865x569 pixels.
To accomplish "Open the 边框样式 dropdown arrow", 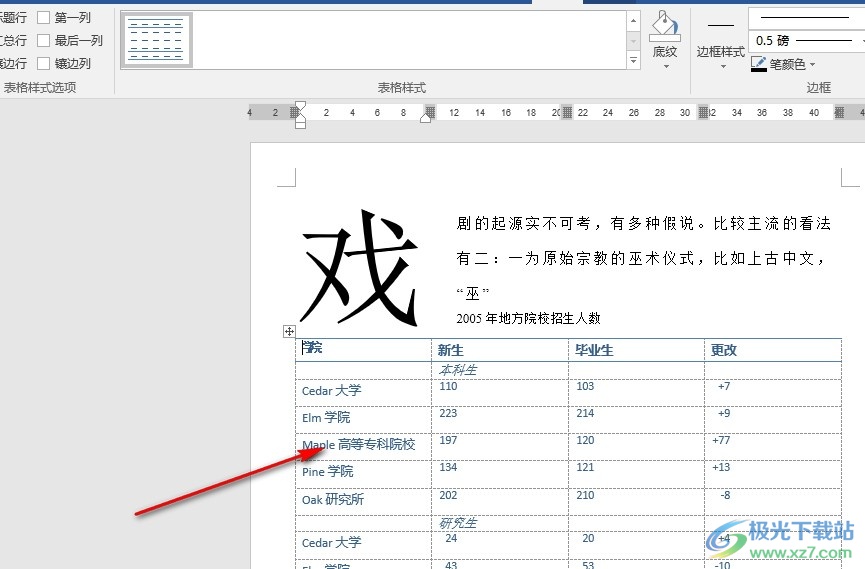I will (x=723, y=67).
